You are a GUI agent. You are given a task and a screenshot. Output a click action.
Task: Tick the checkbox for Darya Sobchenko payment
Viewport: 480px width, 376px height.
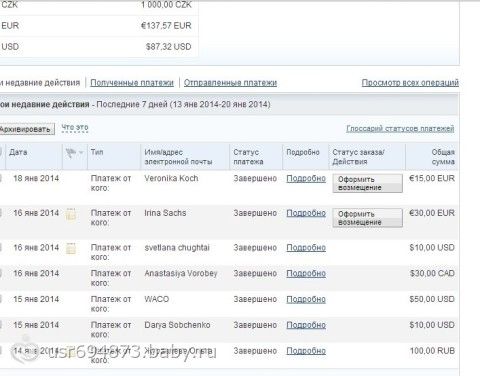tap(1, 325)
